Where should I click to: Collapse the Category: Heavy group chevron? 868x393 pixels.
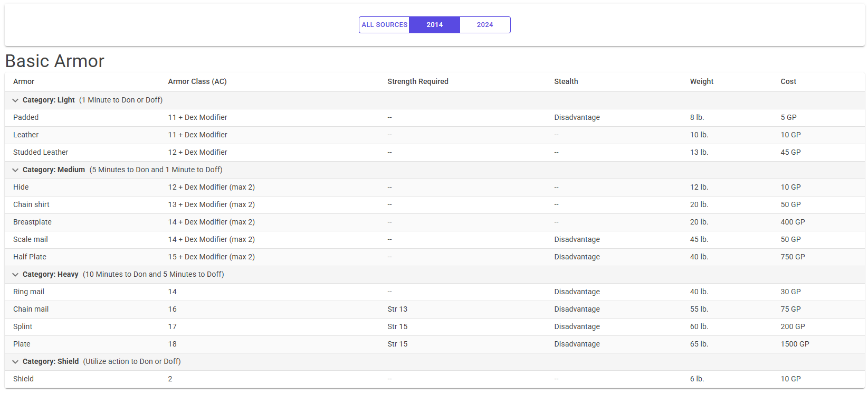[x=15, y=275]
